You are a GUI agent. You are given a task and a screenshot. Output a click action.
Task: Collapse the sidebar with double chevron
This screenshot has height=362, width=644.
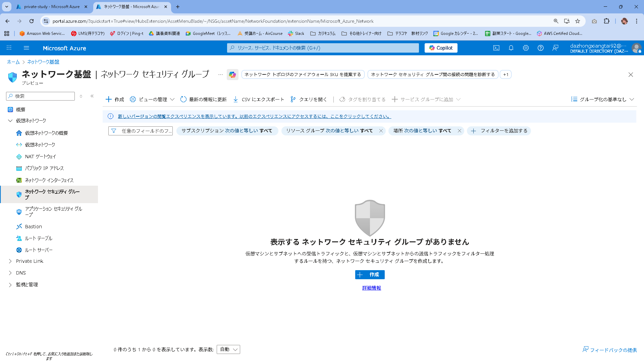pyautogui.click(x=92, y=96)
